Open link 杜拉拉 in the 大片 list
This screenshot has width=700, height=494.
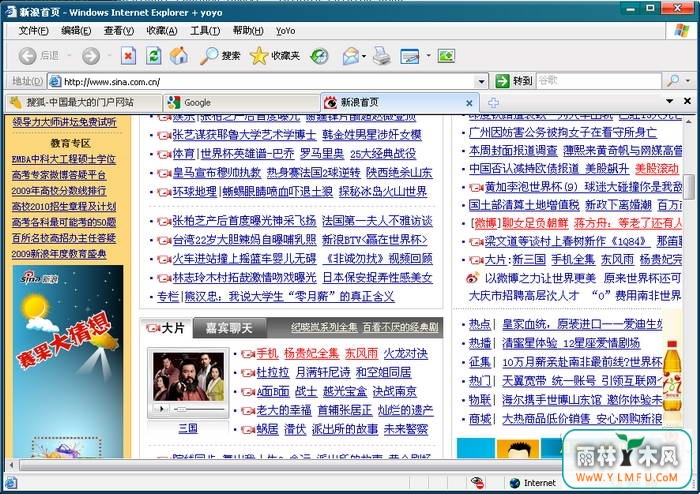click(x=273, y=373)
